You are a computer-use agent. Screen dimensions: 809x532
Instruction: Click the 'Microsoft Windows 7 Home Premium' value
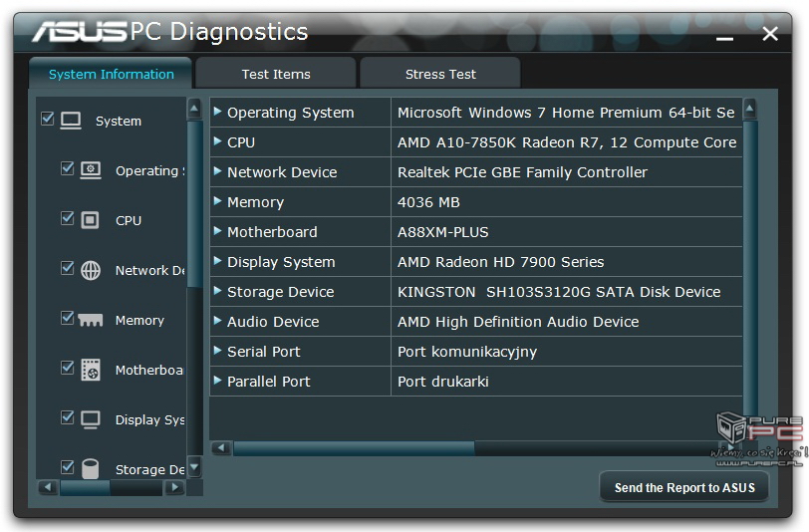[567, 113]
